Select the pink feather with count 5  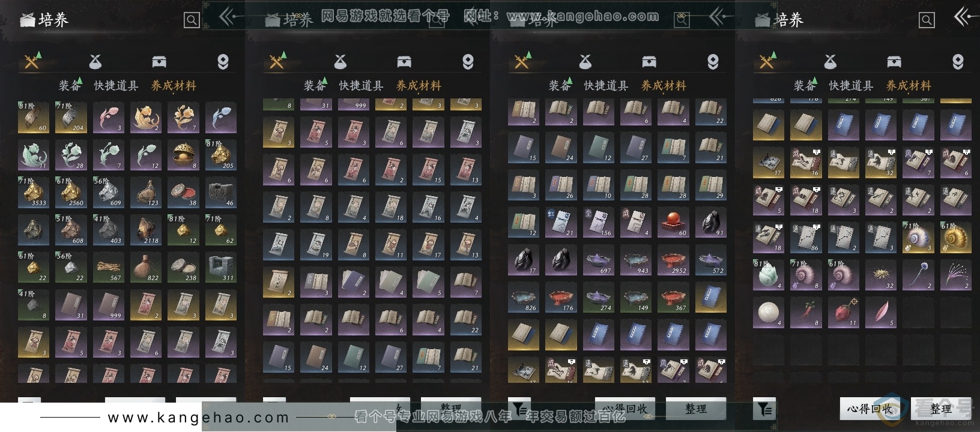881,312
